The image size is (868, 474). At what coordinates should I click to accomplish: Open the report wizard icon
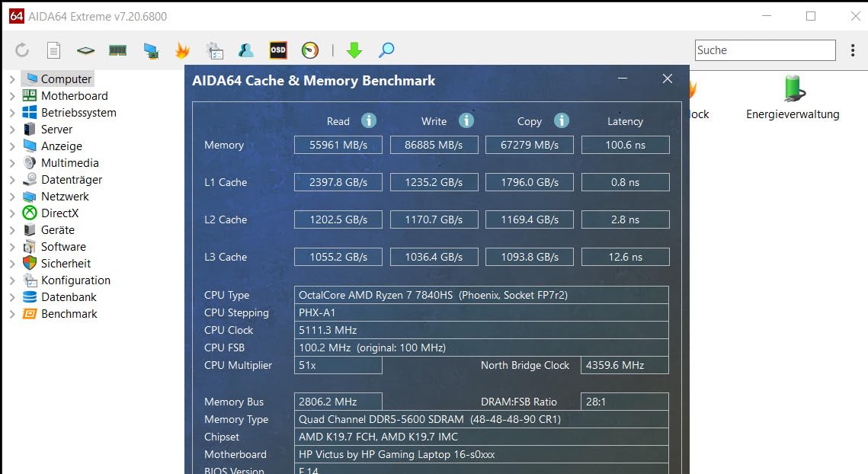pyautogui.click(x=214, y=50)
